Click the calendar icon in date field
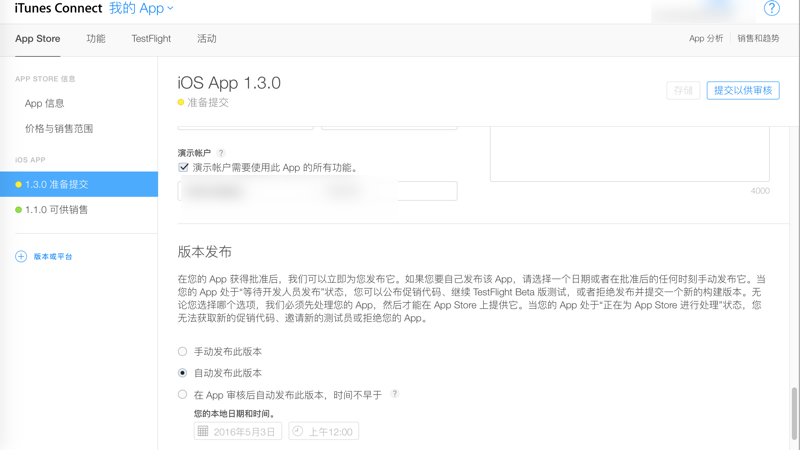Viewport: 800px width, 450px height. (x=203, y=431)
